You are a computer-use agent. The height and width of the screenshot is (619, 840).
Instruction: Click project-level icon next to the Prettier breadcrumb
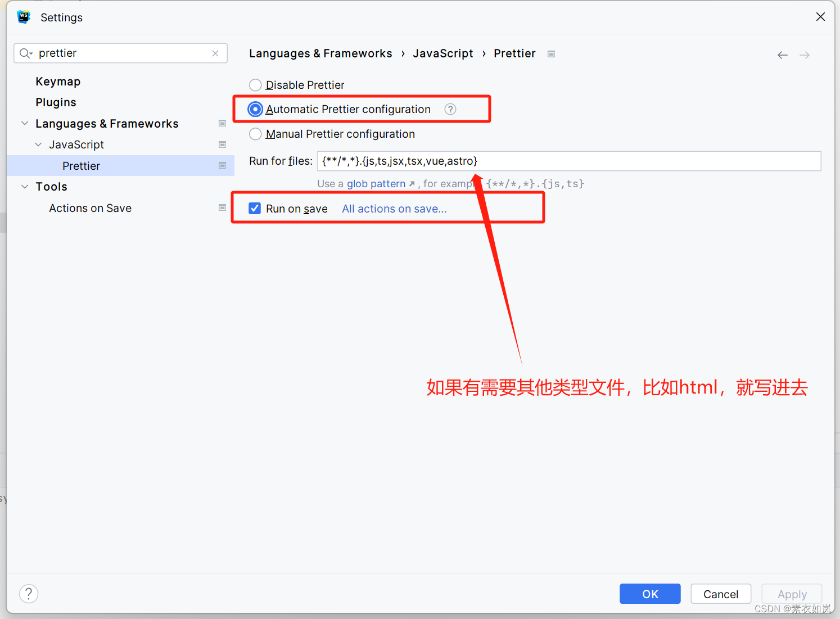(x=552, y=54)
